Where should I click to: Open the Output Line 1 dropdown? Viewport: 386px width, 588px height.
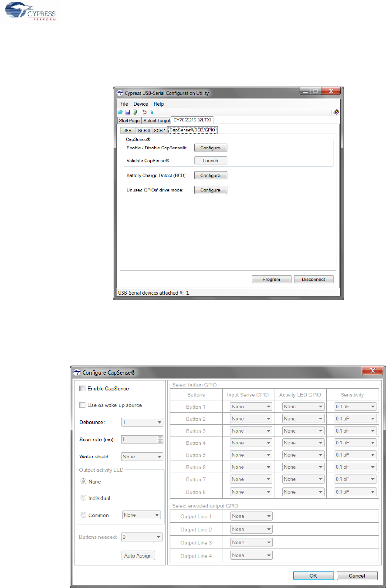pos(251,516)
